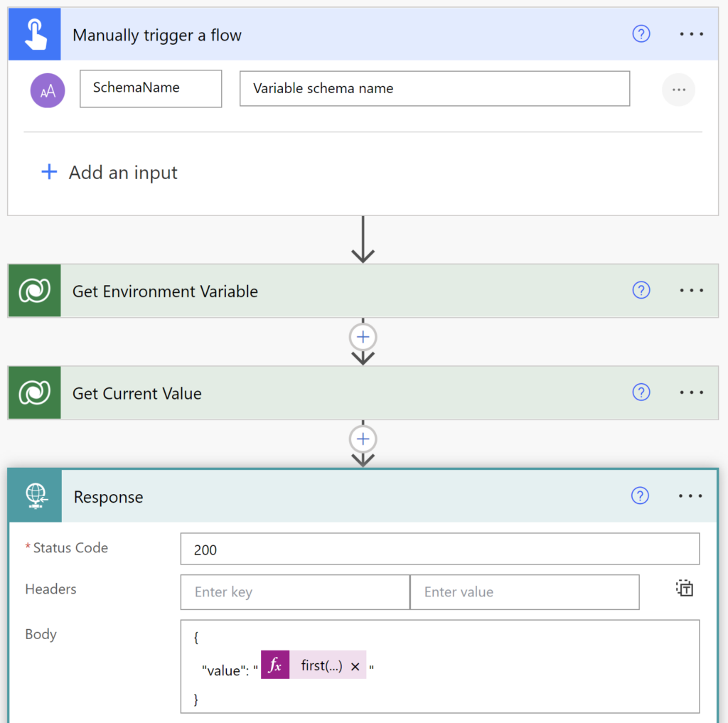Click the purple text input type icon
Screen dimensions: 728x723
click(x=48, y=90)
